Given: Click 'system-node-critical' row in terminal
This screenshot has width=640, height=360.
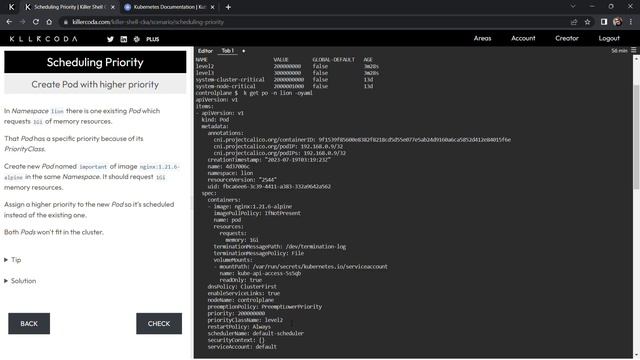Looking at the screenshot, I should point(284,86).
